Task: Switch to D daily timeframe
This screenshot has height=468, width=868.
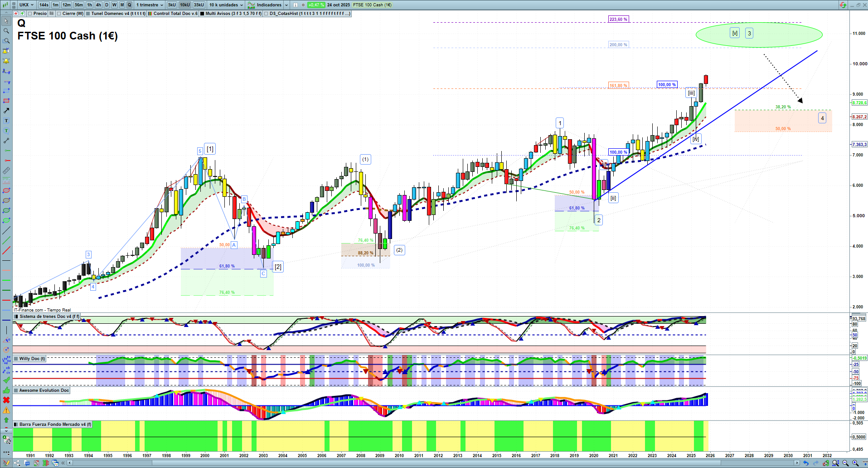Action: 107,5
